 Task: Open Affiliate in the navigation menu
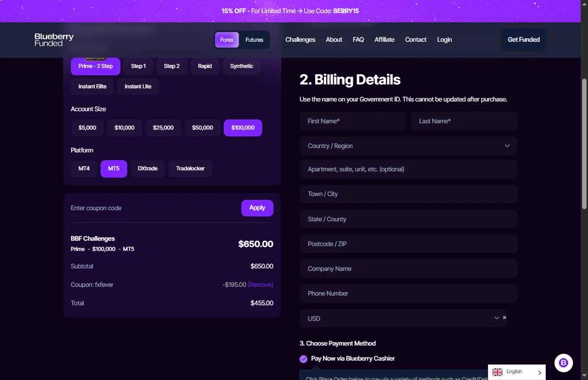click(385, 40)
